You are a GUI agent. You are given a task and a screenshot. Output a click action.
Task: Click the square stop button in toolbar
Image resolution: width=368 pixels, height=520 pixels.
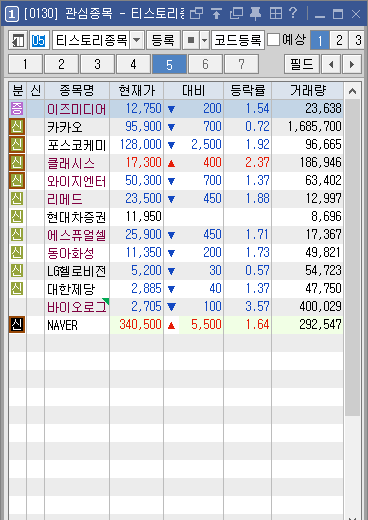[191, 40]
